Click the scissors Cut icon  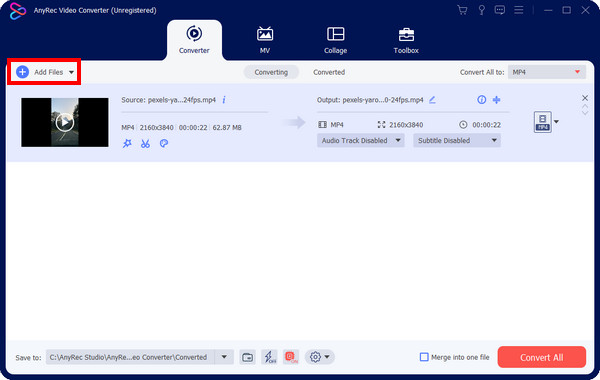click(x=145, y=144)
